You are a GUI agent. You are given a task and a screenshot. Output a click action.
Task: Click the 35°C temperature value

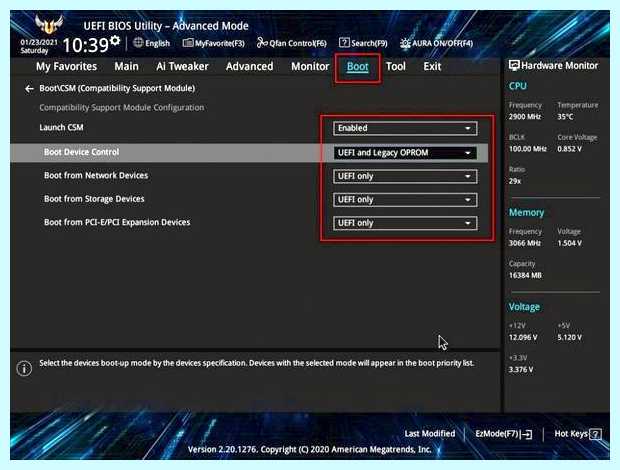click(565, 117)
